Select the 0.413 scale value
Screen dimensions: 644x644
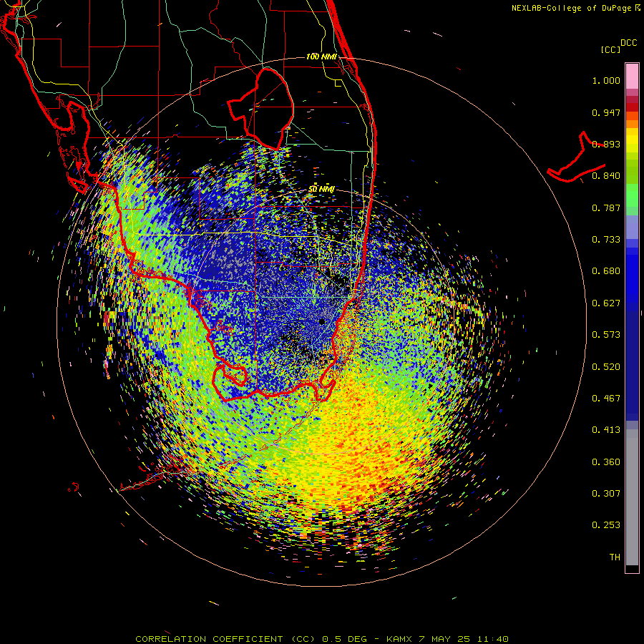pos(606,430)
